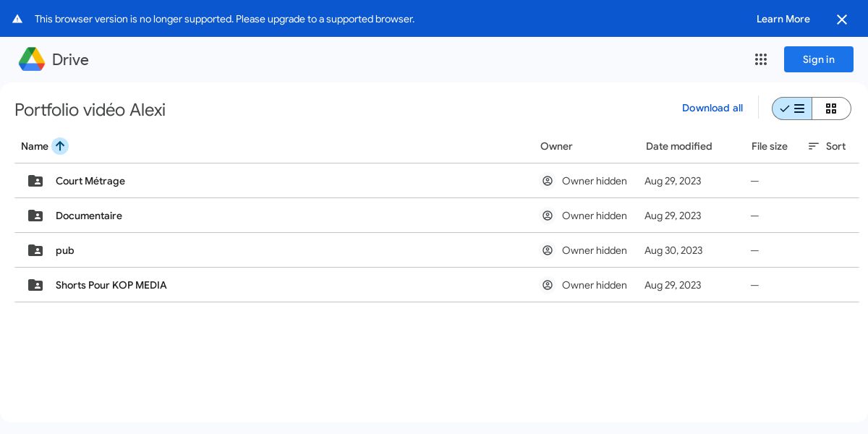868x434 pixels.
Task: Open the Google apps grid icon
Action: (761, 59)
